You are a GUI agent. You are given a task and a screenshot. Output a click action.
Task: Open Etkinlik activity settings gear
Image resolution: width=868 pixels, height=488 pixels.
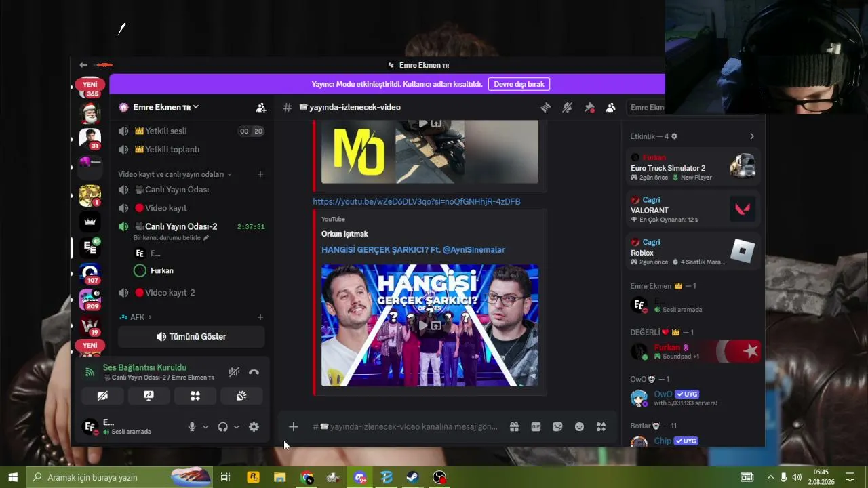tap(674, 136)
